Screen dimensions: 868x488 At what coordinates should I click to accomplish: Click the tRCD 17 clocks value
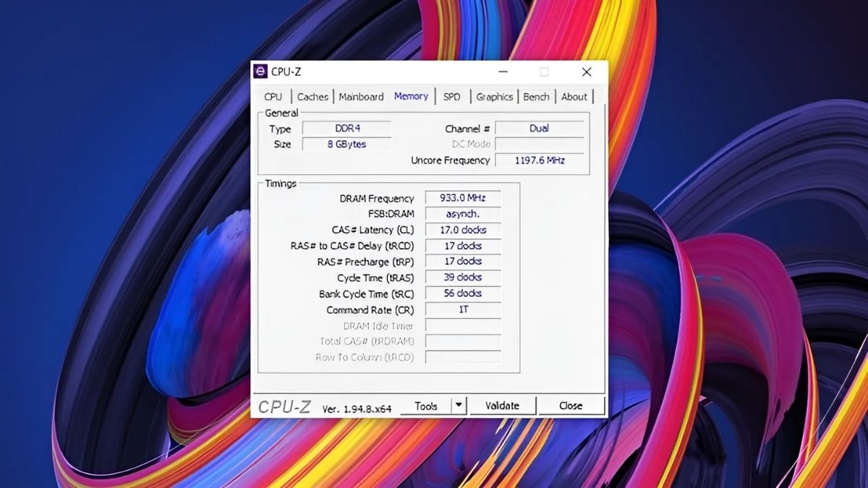pos(463,246)
